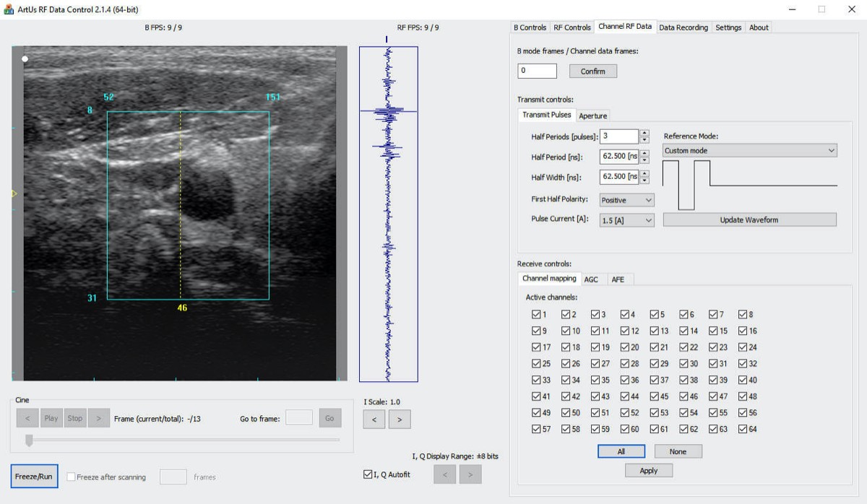This screenshot has height=504, width=867.
Task: Click the B mode frames input field
Action: [537, 71]
